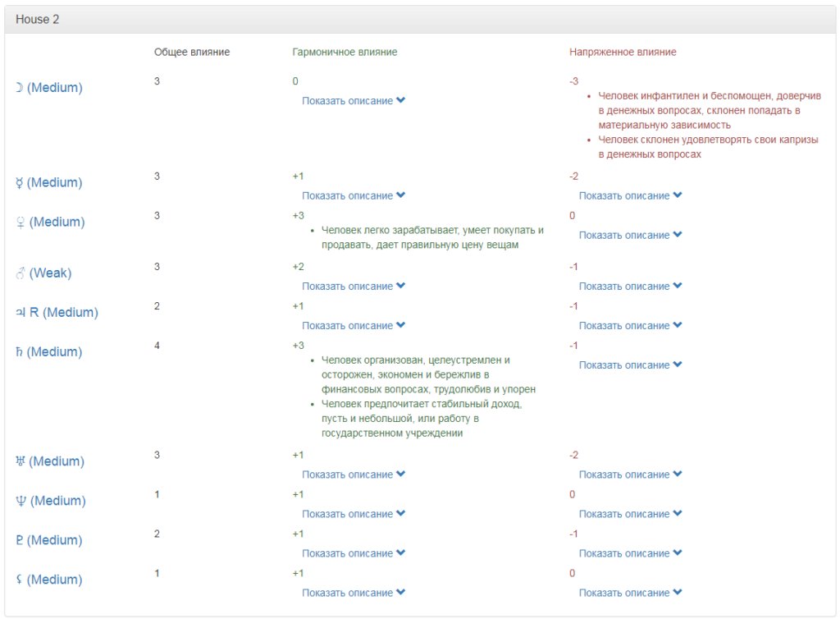The image size is (840, 619).
Task: Show Mars harmonious influence description
Action: point(354,286)
